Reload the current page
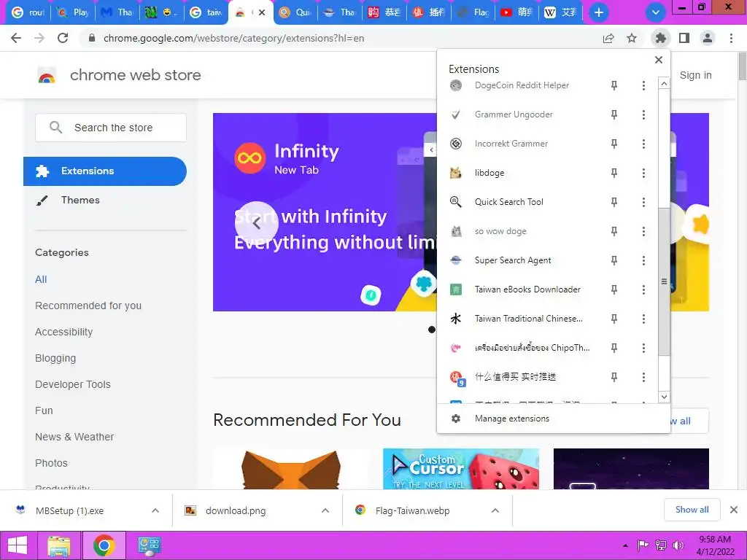 pyautogui.click(x=63, y=38)
